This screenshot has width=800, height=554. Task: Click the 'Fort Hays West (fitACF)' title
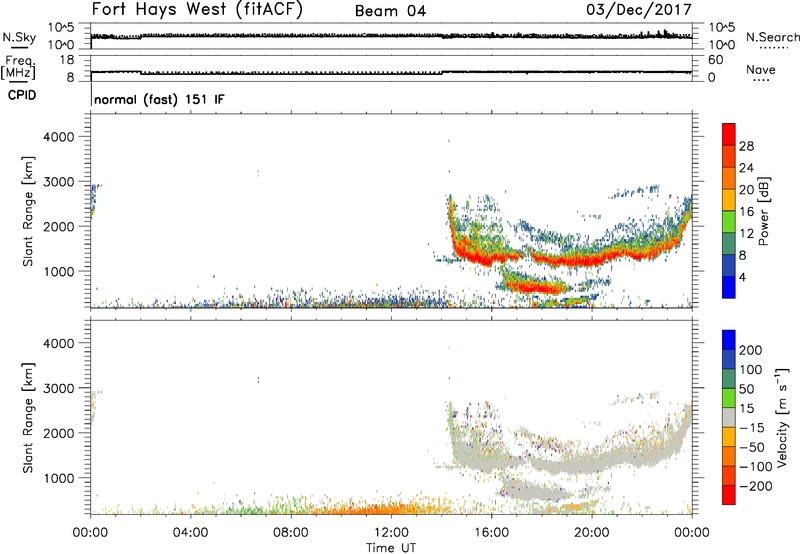[x=197, y=10]
